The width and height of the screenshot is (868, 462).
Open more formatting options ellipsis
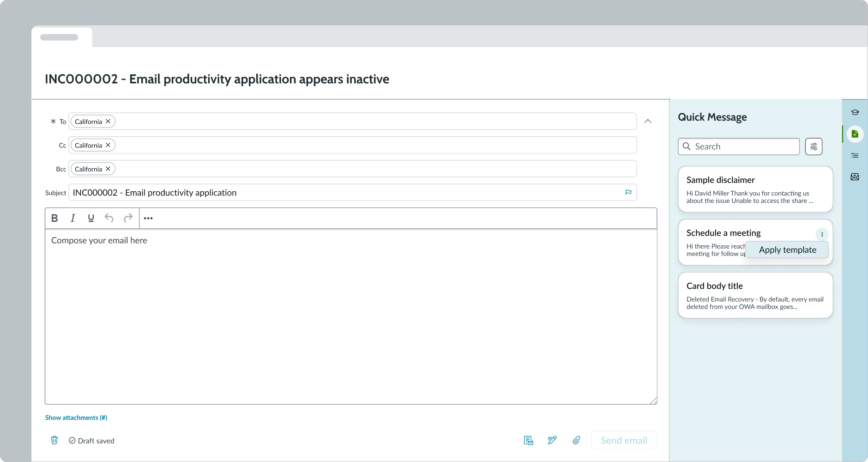148,218
